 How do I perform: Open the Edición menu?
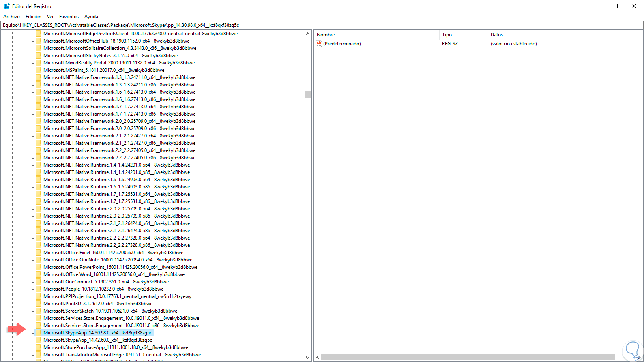(x=33, y=17)
